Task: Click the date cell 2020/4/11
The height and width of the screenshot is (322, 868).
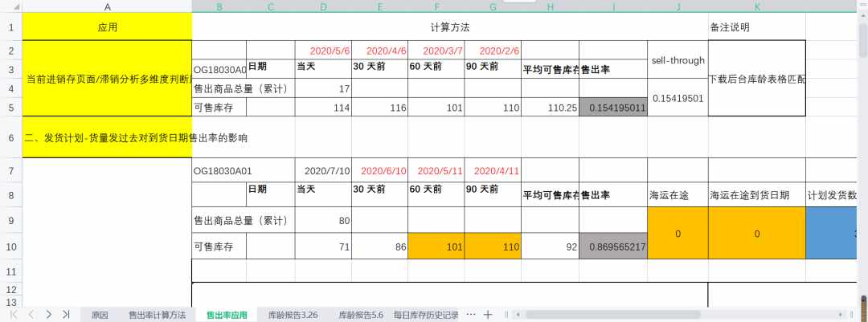Action: (493, 170)
